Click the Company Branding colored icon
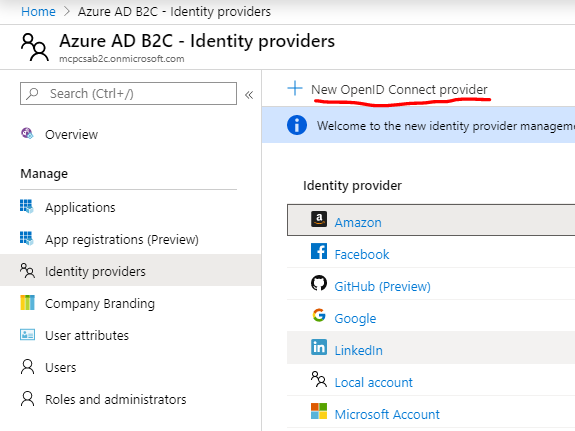575x431 pixels. 28,303
